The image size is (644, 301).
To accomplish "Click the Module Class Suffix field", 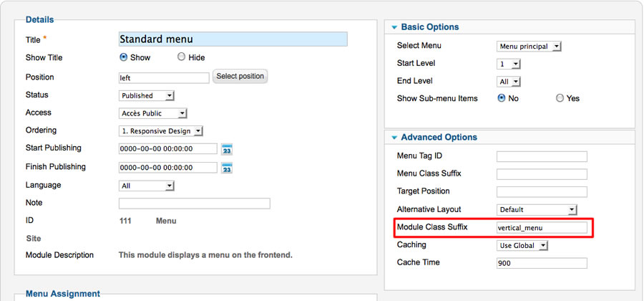I will [x=542, y=228].
